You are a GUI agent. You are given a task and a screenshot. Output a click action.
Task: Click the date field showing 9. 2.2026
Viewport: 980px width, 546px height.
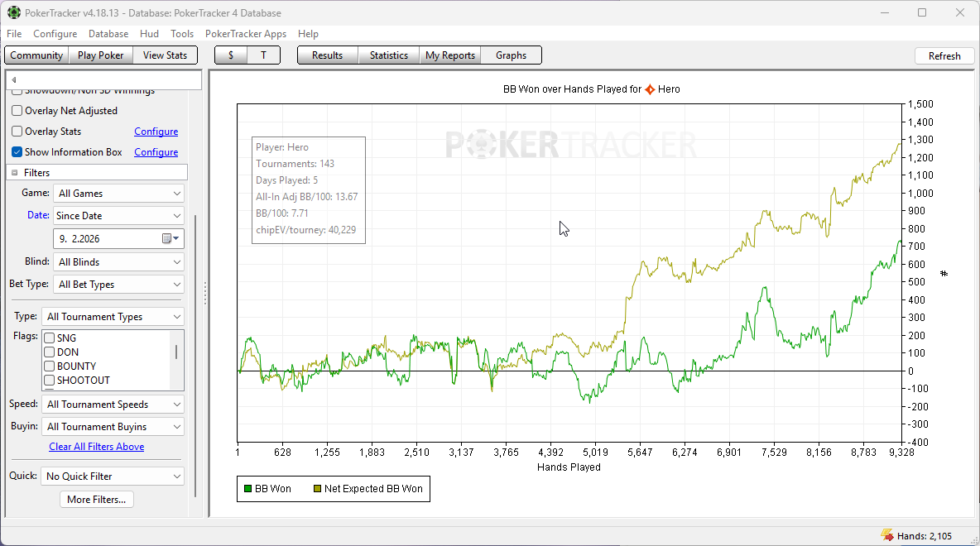pyautogui.click(x=108, y=238)
